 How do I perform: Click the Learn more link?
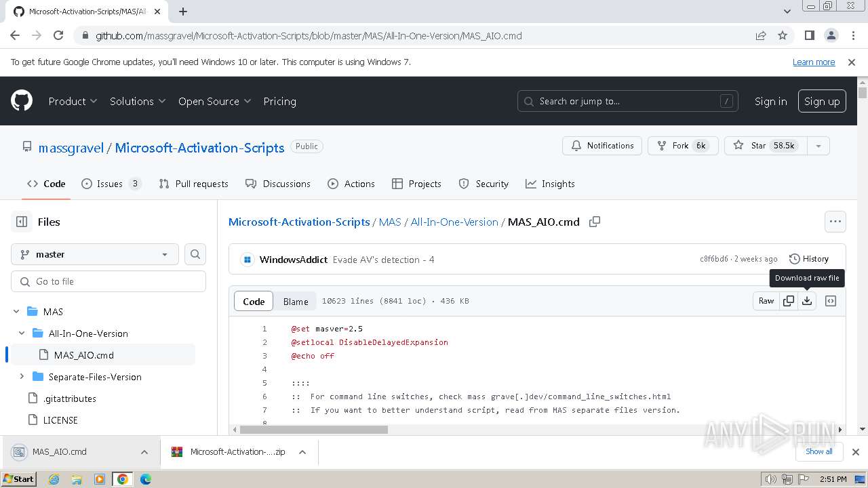pyautogui.click(x=814, y=62)
